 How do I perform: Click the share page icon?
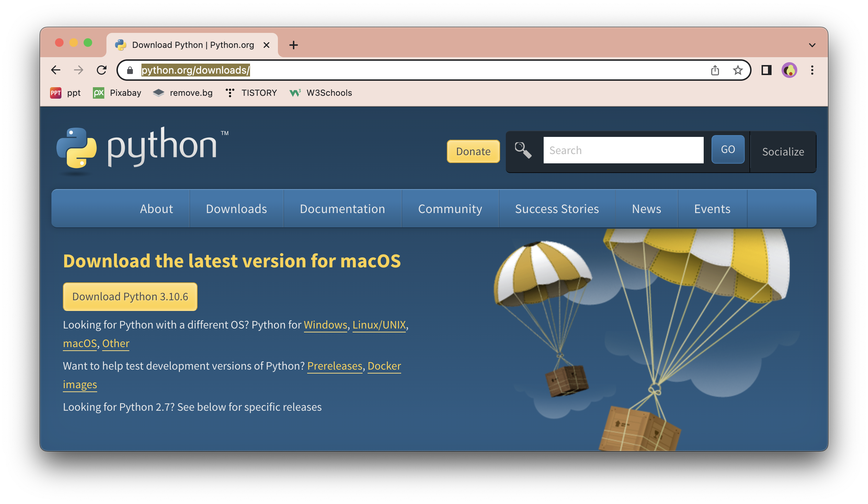pos(715,70)
